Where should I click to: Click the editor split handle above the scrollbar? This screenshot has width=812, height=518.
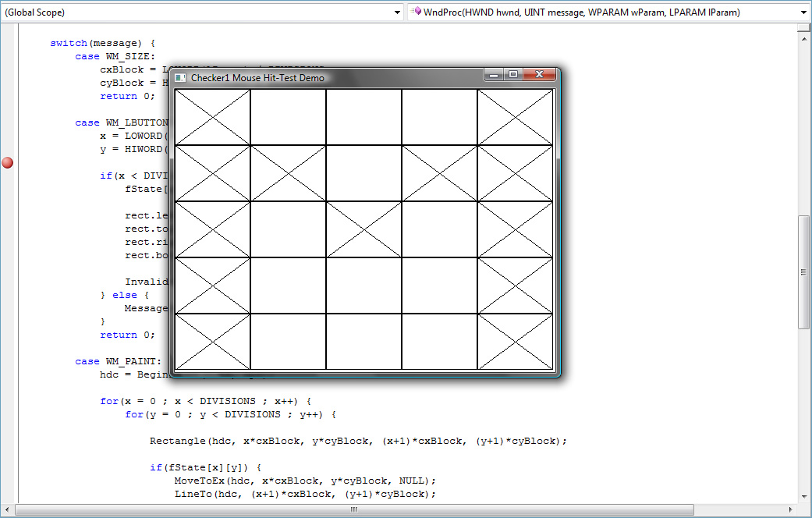(x=803, y=27)
